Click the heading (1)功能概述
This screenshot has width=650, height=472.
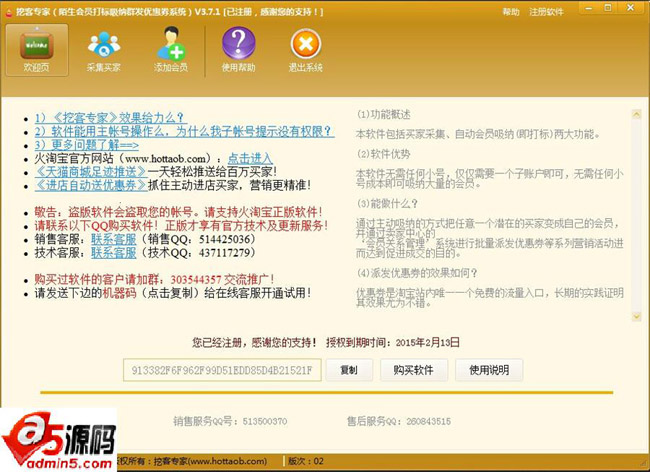click(x=384, y=114)
